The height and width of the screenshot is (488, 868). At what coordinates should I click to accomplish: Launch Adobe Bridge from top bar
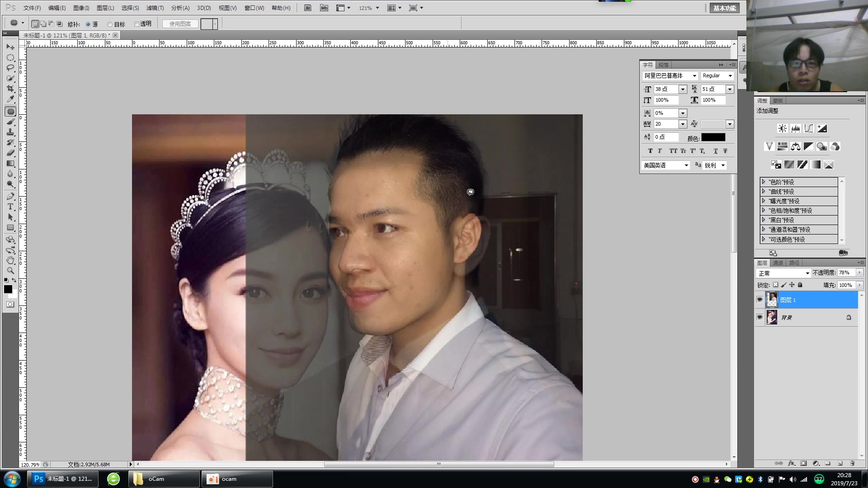click(308, 8)
